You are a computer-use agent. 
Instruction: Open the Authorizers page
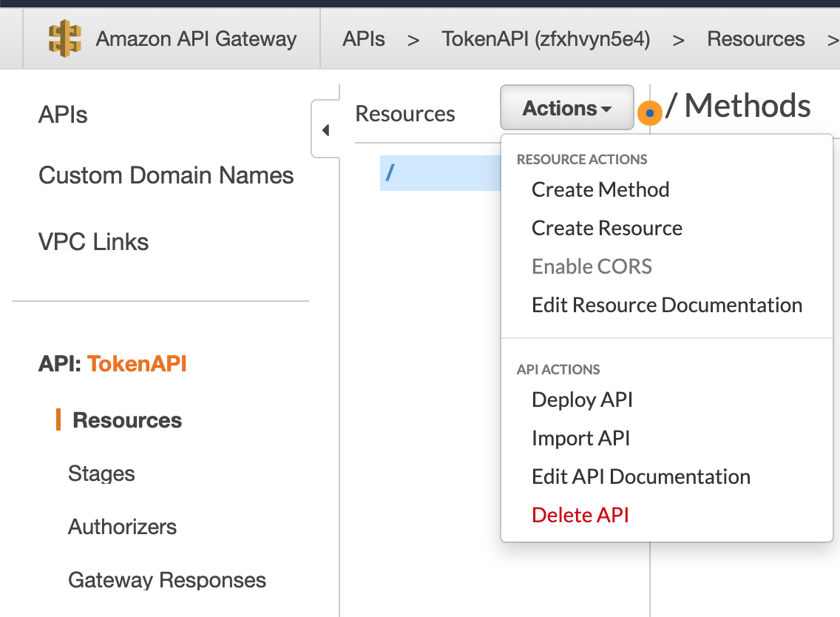[x=122, y=527]
